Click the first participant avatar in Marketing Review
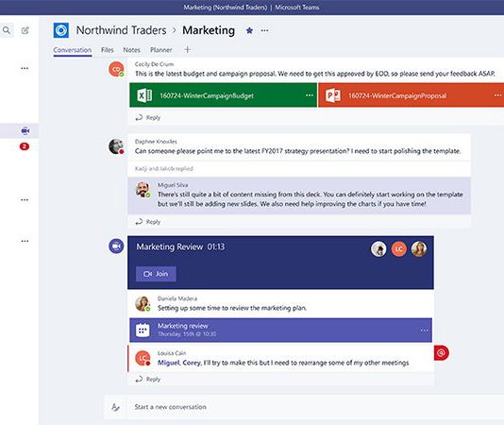The image size is (504, 425). [x=378, y=249]
